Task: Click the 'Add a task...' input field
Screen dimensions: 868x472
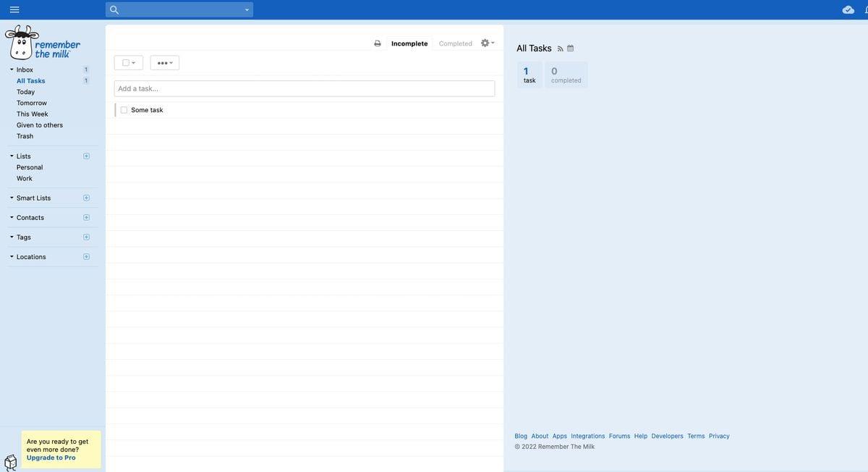Action: [304, 88]
